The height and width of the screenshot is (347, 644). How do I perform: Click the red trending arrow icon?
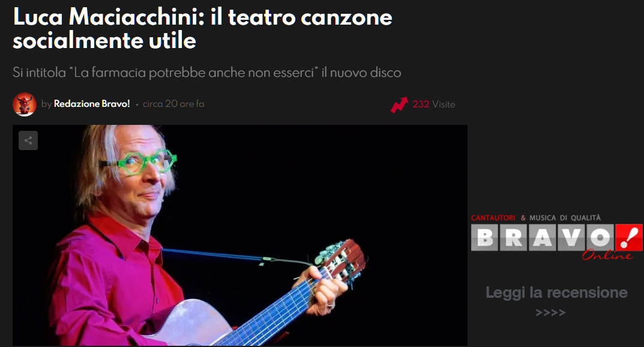[x=399, y=104]
